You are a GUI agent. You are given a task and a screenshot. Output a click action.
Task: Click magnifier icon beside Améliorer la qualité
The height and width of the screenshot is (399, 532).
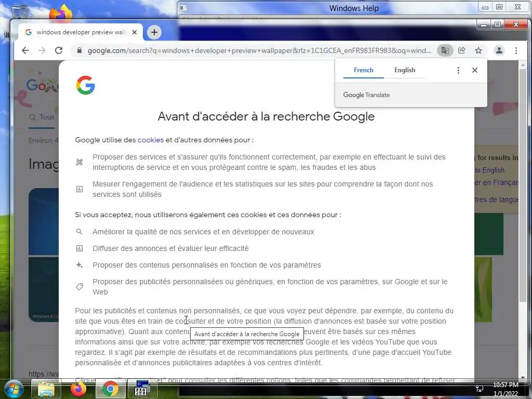click(79, 232)
